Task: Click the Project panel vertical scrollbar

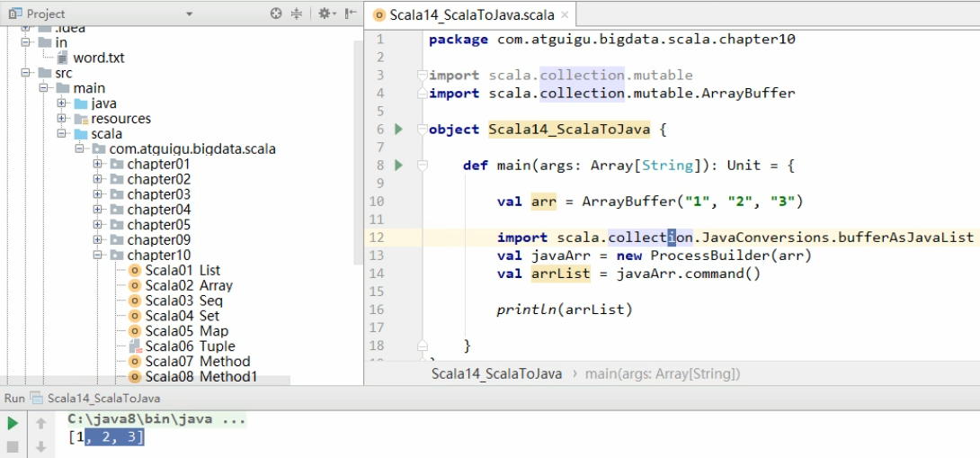Action: click(358, 153)
